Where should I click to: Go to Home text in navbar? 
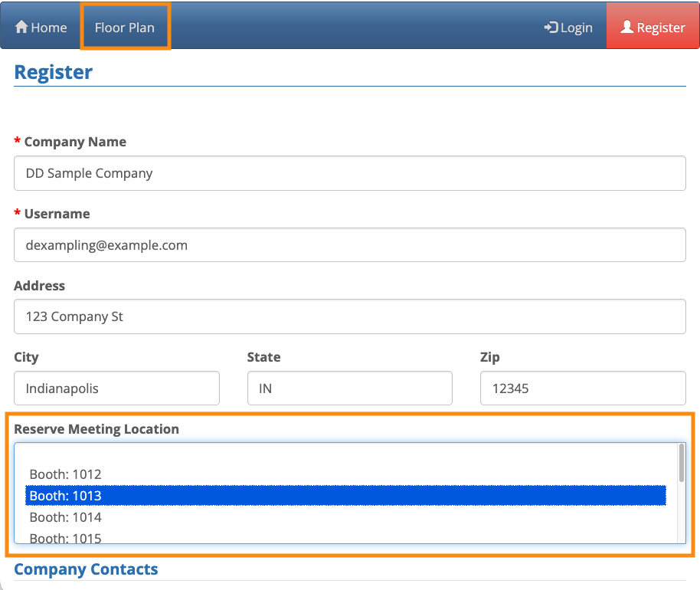pos(49,28)
